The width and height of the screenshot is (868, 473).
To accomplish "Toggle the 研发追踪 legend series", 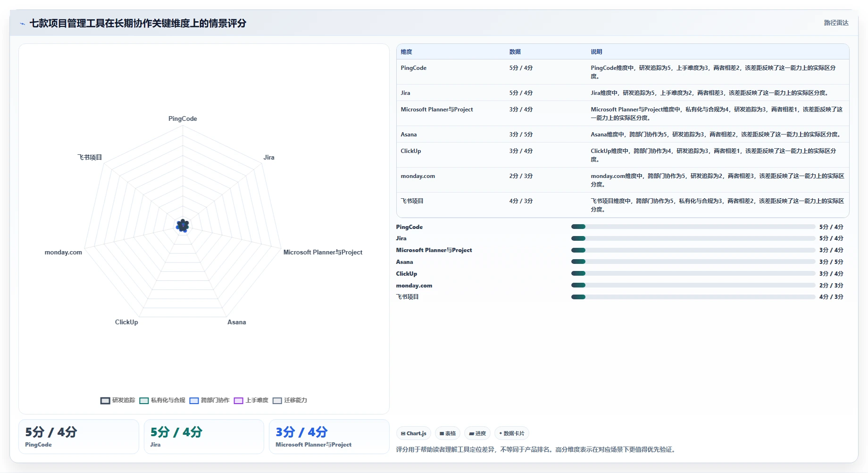I will point(118,400).
